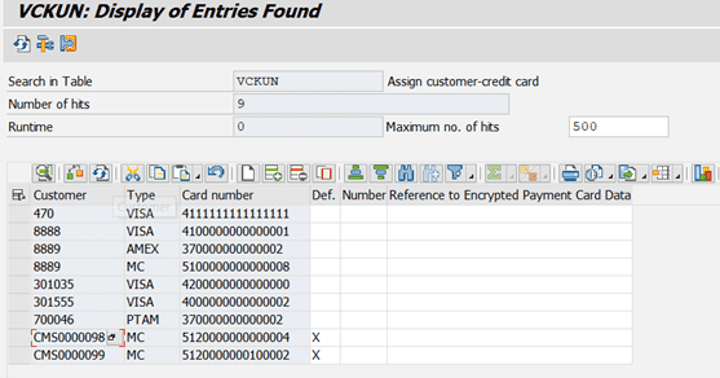Click the Delete Row red minus icon

298,173
